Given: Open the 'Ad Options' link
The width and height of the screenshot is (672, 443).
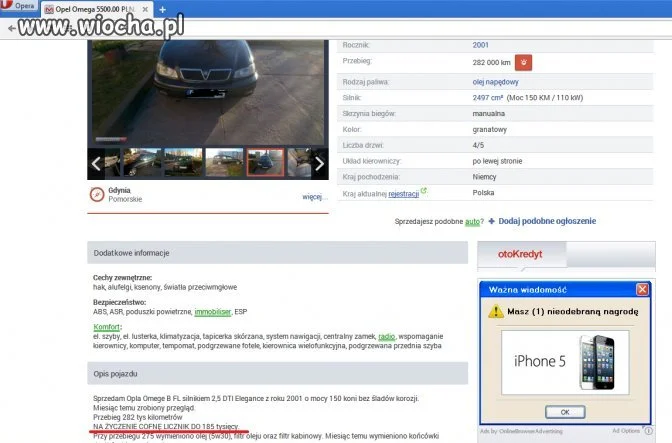Looking at the screenshot, I should pos(626,431).
